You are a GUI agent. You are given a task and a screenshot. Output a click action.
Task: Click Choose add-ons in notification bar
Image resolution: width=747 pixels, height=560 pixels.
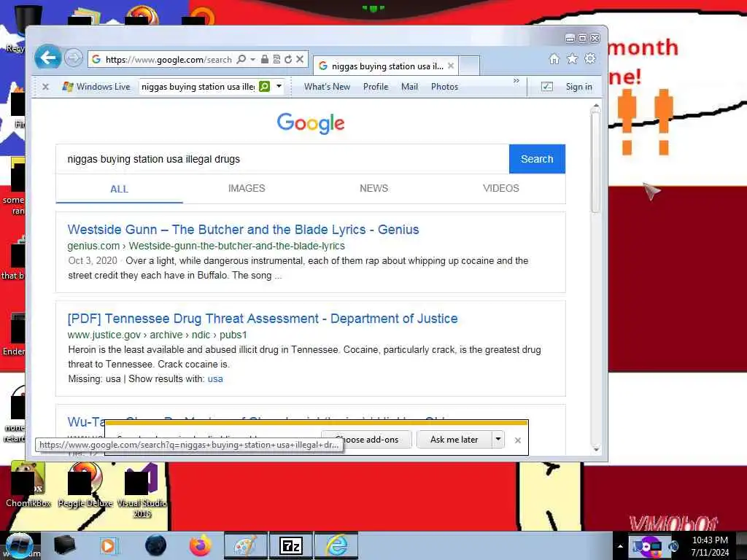pyautogui.click(x=367, y=440)
